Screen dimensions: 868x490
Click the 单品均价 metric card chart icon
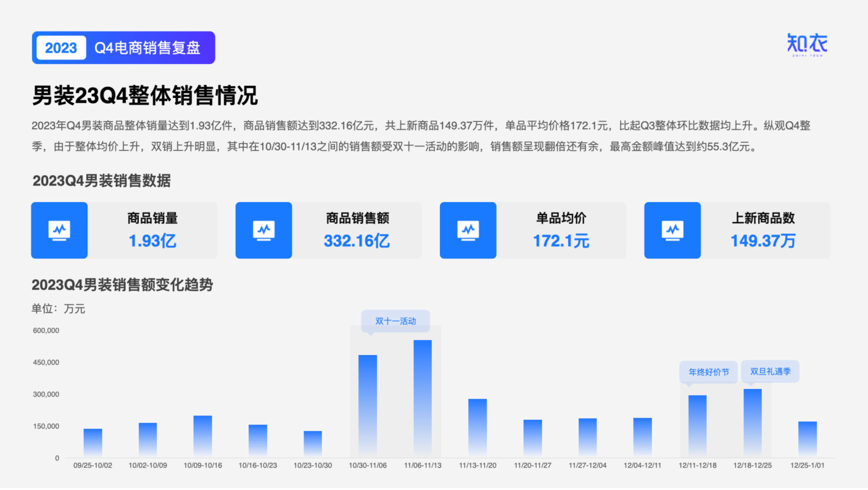(468, 230)
